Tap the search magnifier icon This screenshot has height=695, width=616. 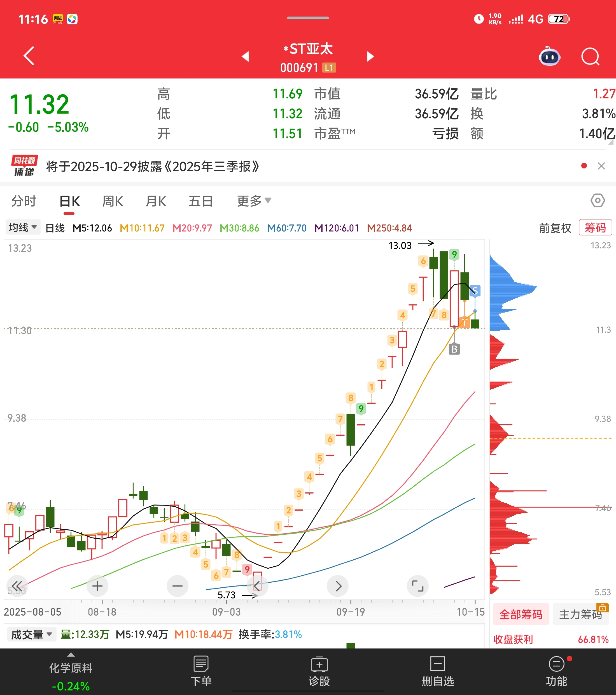590,56
